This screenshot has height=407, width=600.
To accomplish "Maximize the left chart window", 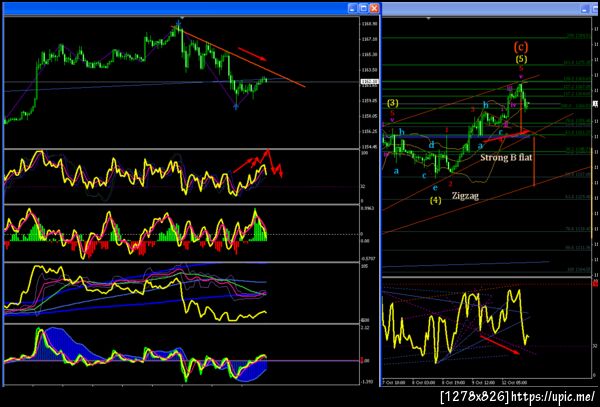I will point(364,8).
